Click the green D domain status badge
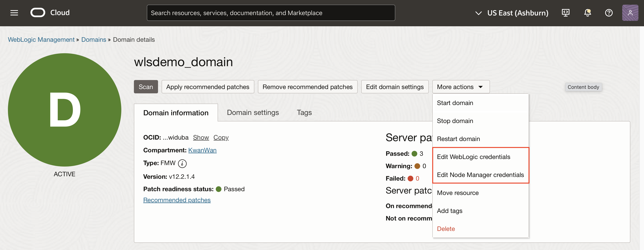This screenshot has height=250, width=644. [64, 110]
